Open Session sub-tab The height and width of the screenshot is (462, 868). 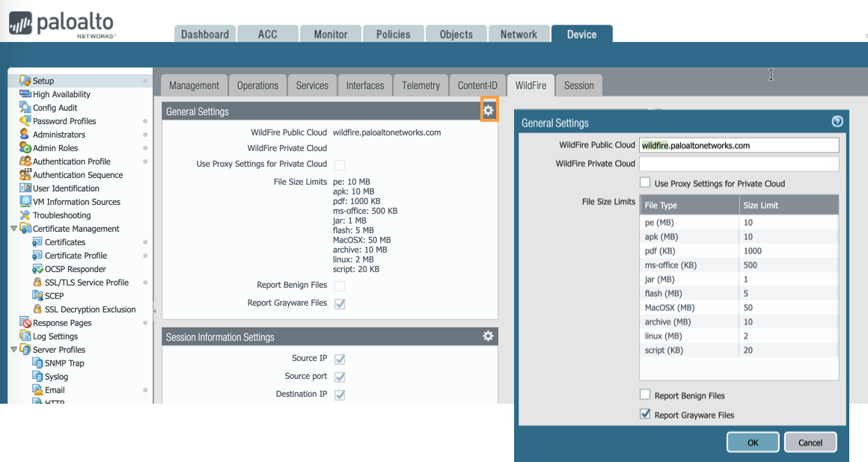tap(579, 85)
